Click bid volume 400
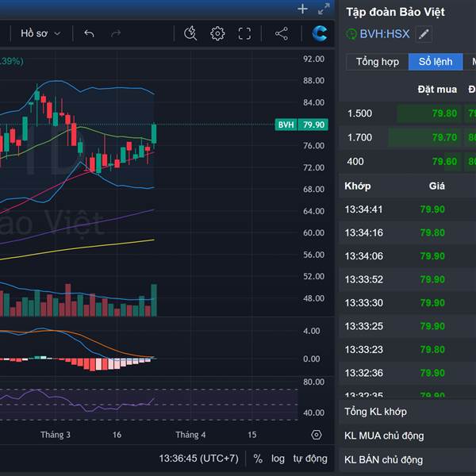 click(x=355, y=162)
